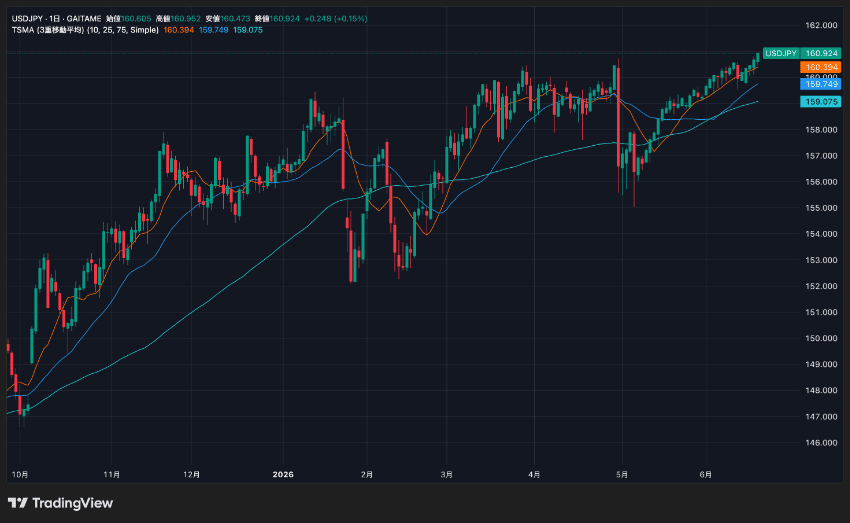Click the 162.000 price axis label

tap(821, 25)
